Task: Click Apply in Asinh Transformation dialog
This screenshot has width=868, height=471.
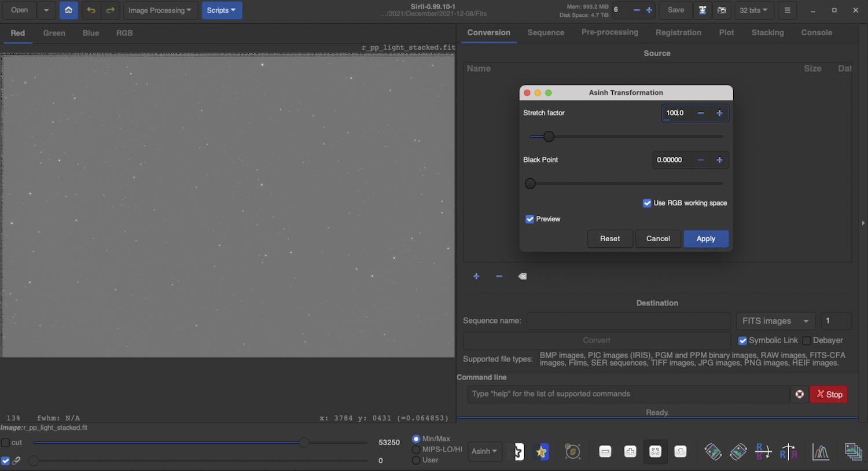Action: tap(705, 239)
